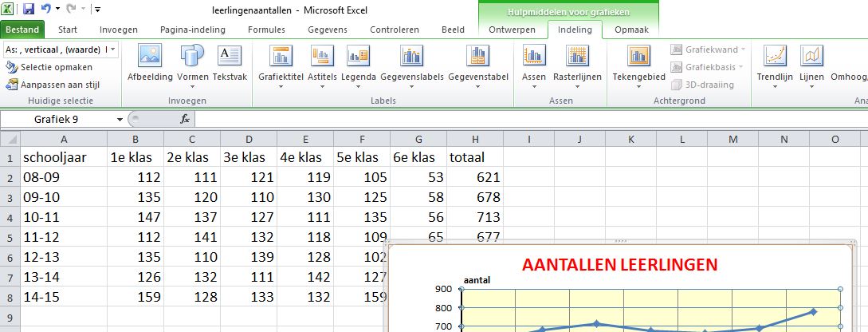
Task: Select cell with text schooljaar
Action: [x=65, y=157]
